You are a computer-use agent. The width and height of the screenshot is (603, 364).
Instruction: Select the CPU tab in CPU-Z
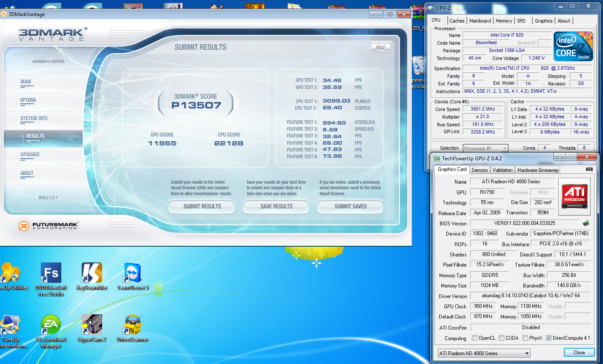[x=436, y=20]
